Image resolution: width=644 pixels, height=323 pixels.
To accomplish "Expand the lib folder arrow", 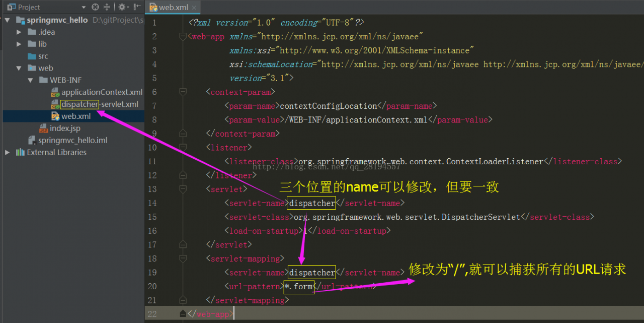I will [19, 44].
